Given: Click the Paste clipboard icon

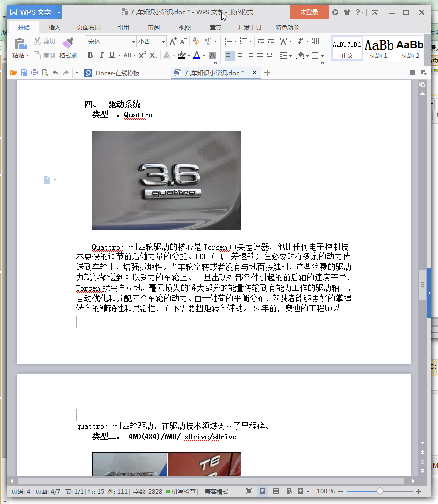Looking at the screenshot, I should [20, 43].
